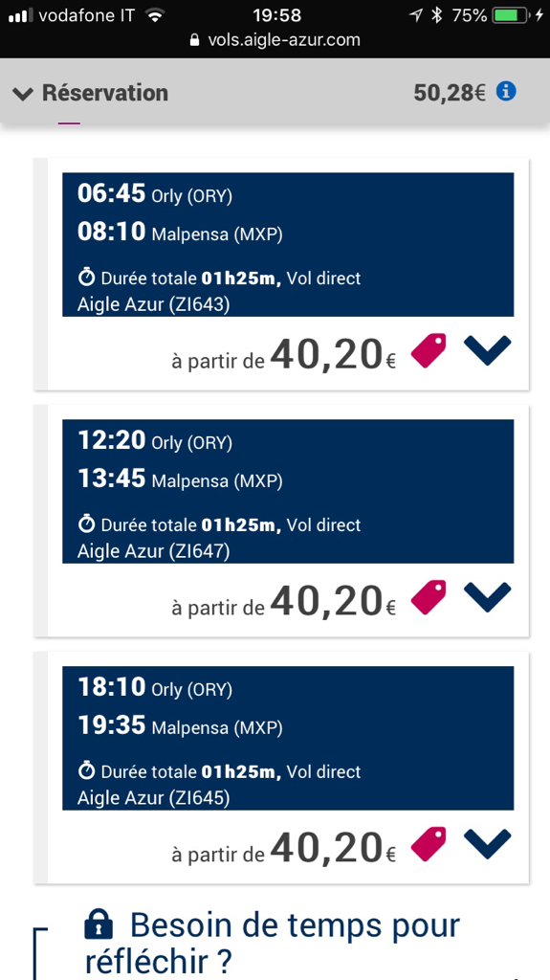Tap the 40,20€ price on flight ZI647

click(x=334, y=600)
